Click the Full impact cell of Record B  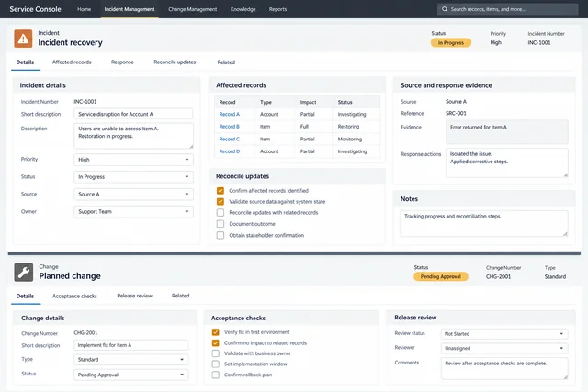click(x=304, y=127)
